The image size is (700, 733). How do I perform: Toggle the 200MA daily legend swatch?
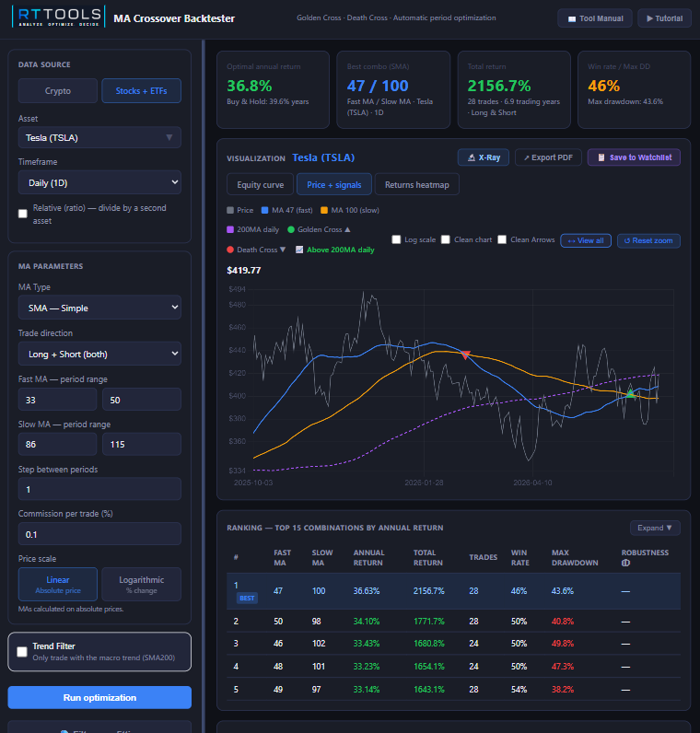click(x=230, y=229)
